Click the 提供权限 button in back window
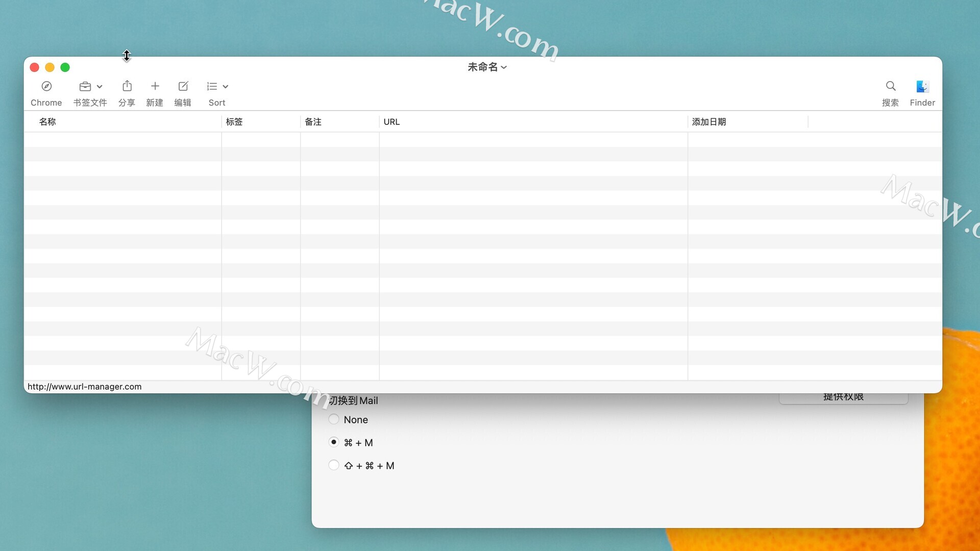This screenshot has width=980, height=551. pyautogui.click(x=843, y=398)
